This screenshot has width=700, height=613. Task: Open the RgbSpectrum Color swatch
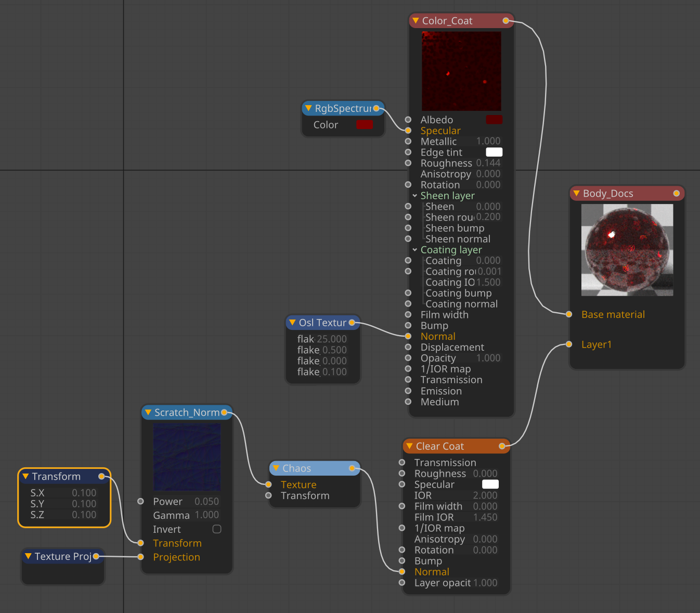pos(365,125)
